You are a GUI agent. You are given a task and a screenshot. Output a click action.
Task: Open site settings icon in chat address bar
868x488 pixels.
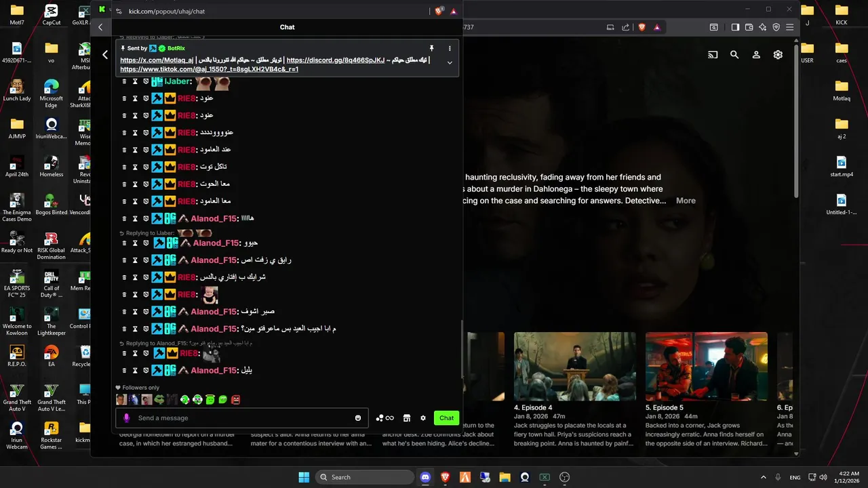pos(119,11)
